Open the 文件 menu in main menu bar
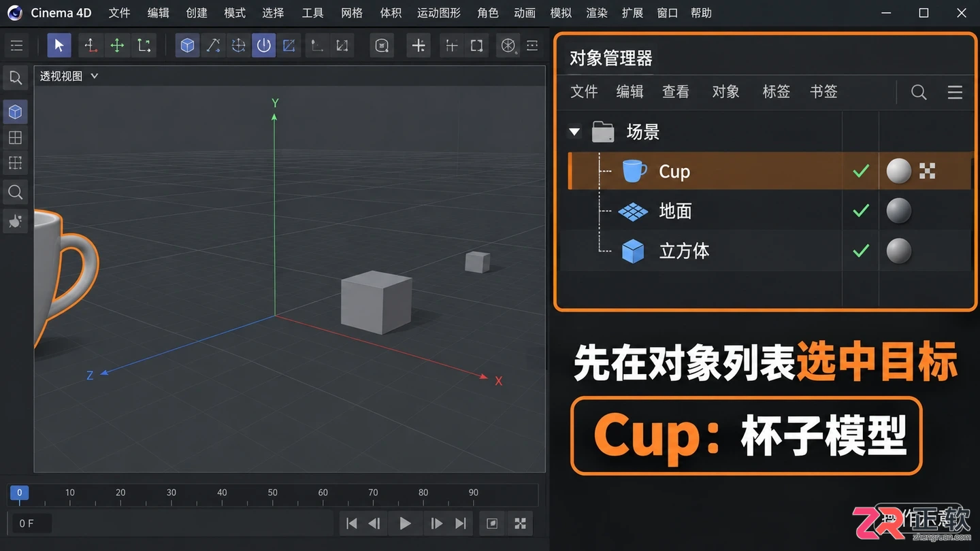The height and width of the screenshot is (551, 980). coord(119,13)
